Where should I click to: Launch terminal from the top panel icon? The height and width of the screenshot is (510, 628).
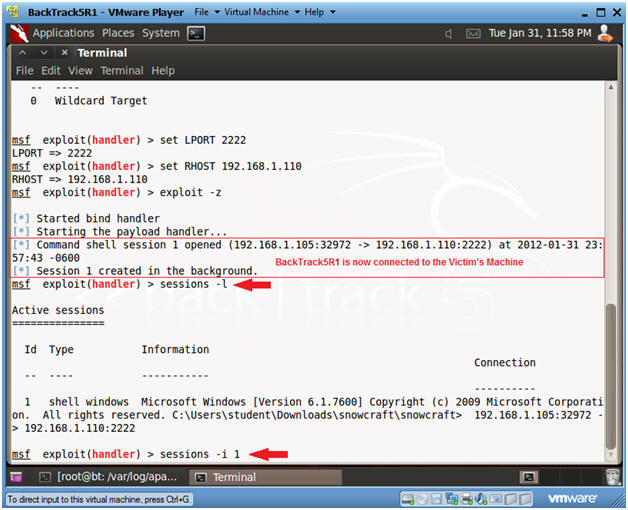(x=196, y=33)
